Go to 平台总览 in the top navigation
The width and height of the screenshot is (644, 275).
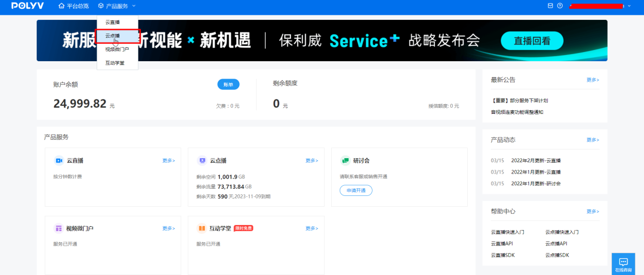74,6
